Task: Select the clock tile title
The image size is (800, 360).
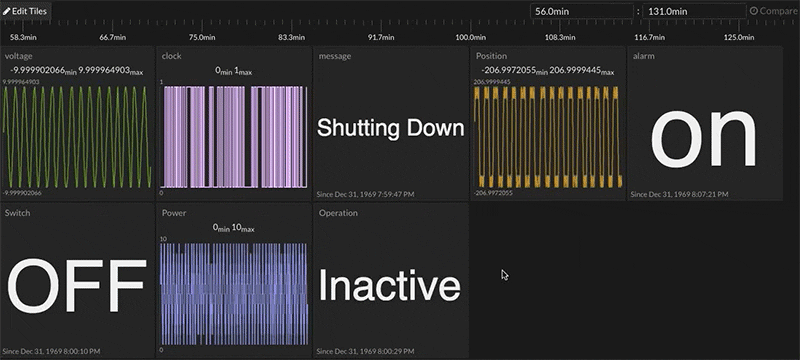Action: [171, 56]
